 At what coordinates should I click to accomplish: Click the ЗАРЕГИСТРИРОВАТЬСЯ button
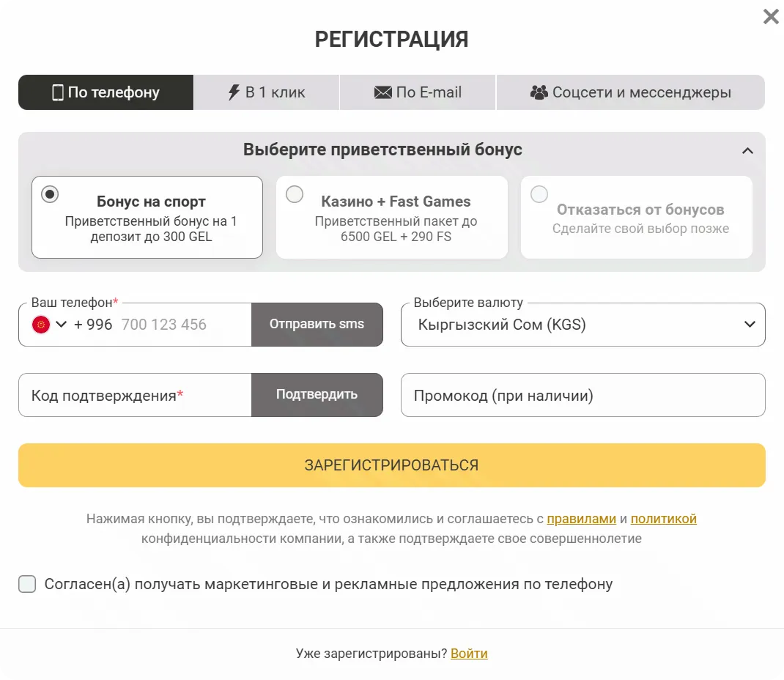point(392,465)
